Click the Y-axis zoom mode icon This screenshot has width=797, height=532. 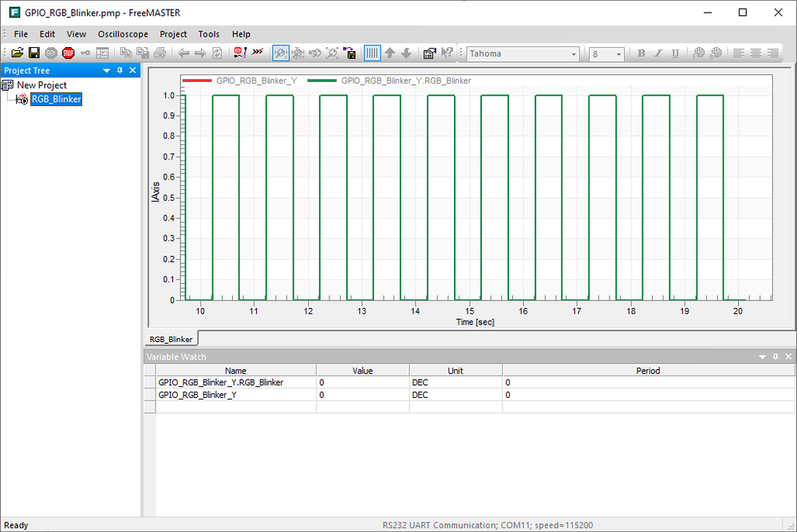click(x=298, y=53)
